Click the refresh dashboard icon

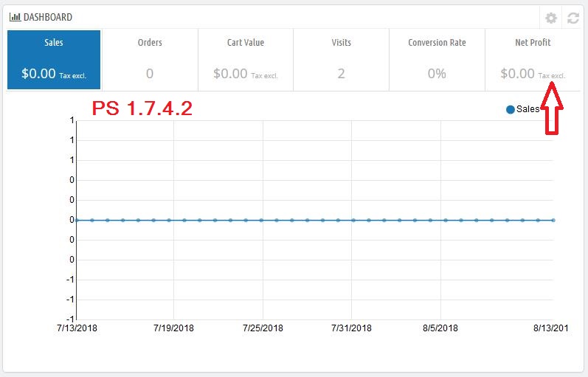point(573,18)
